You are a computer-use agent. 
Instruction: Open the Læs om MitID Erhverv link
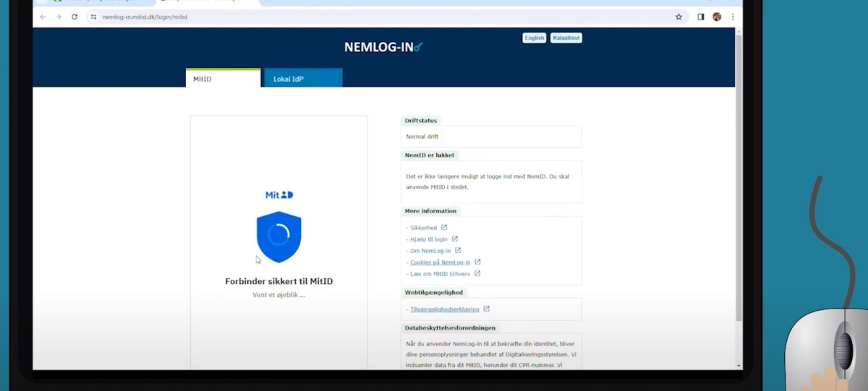pyautogui.click(x=441, y=274)
